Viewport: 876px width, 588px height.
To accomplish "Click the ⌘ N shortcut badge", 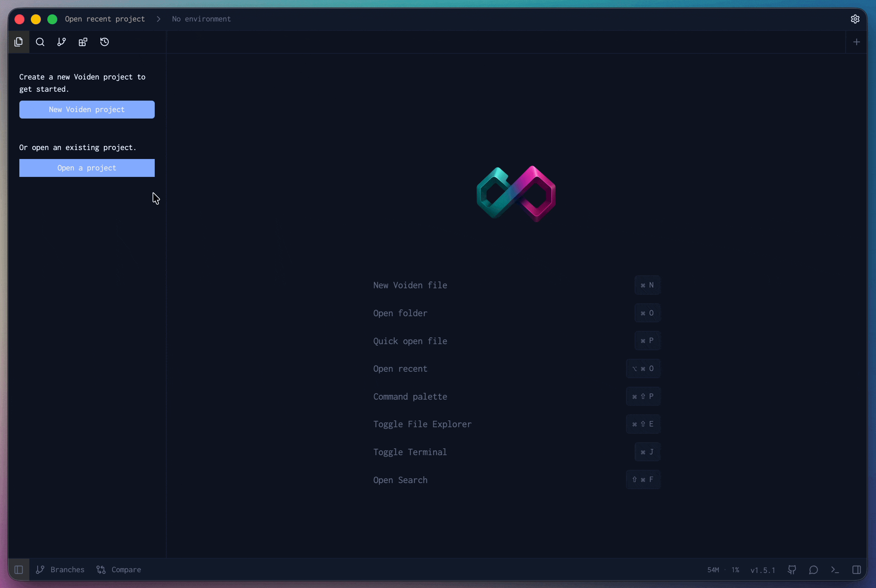I will tap(647, 285).
